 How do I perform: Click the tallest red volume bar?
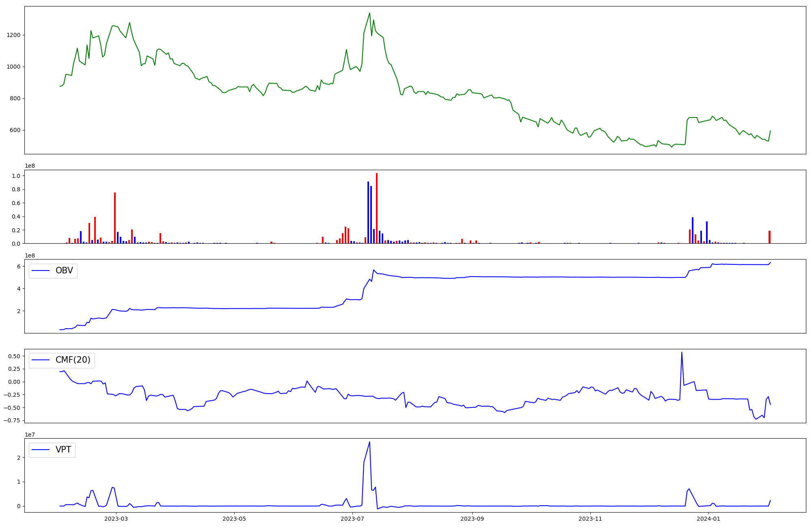point(377,208)
